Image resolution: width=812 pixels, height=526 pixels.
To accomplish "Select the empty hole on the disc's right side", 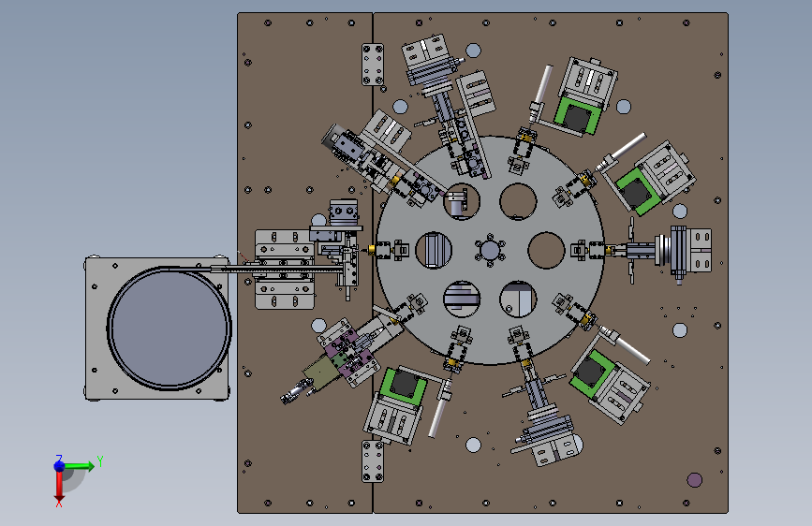I will [546, 250].
